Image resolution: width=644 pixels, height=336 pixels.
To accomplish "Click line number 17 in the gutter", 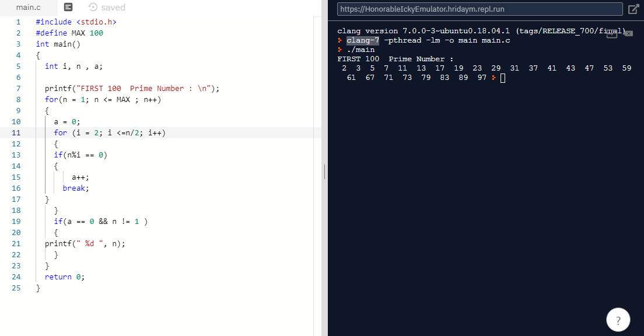I will 16,199.
